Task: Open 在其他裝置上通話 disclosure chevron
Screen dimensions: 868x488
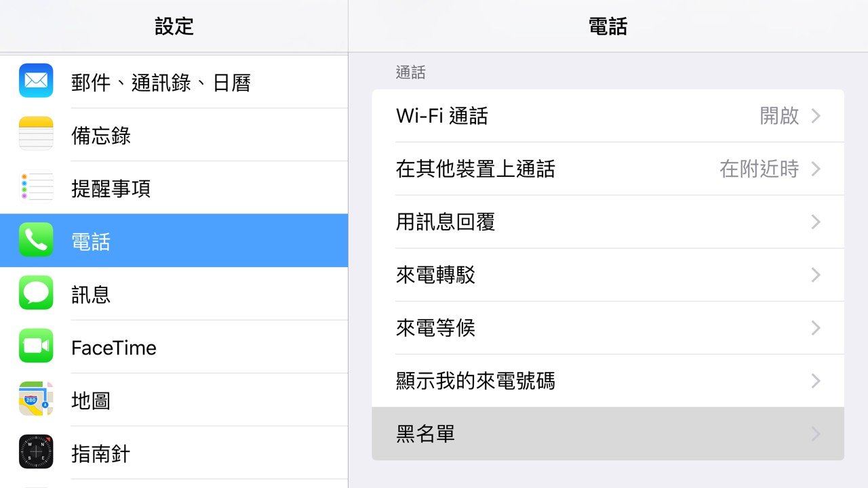Action: click(816, 169)
